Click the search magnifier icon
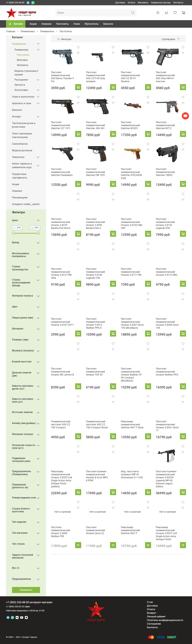The image size is (192, 644). [x=133, y=13]
